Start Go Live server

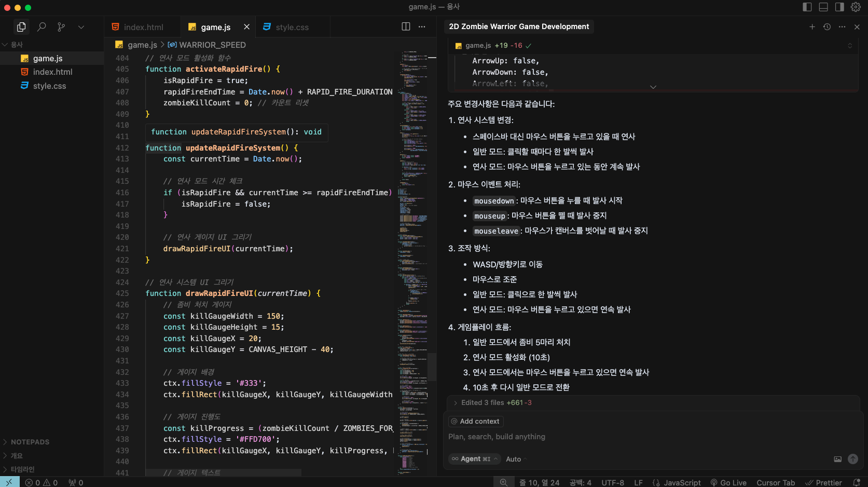[728, 482]
